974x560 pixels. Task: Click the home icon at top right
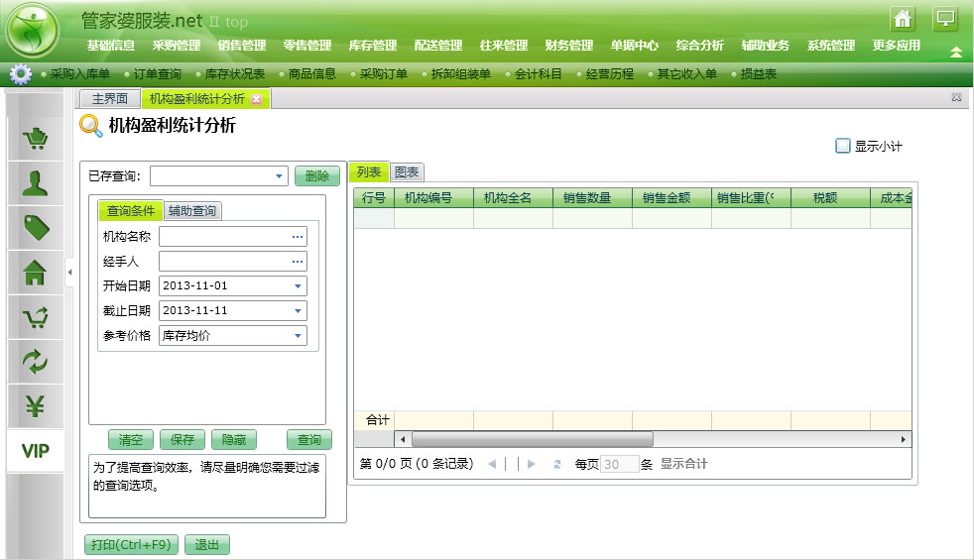[902, 19]
